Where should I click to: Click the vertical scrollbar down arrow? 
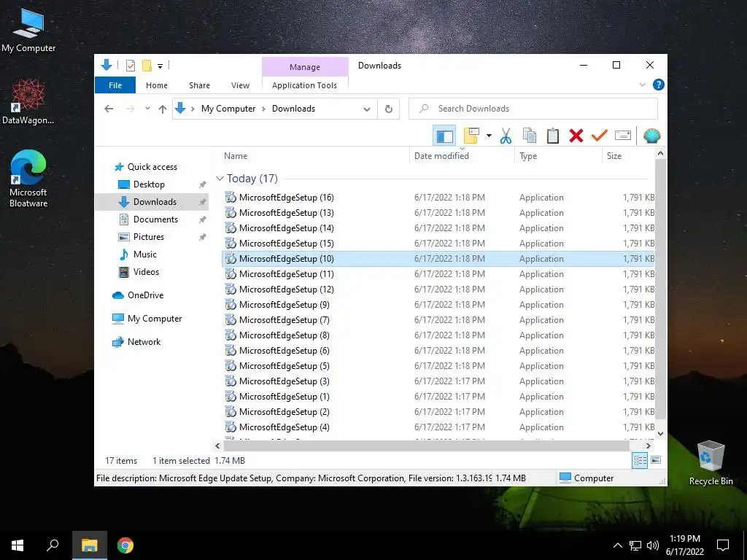(x=660, y=433)
